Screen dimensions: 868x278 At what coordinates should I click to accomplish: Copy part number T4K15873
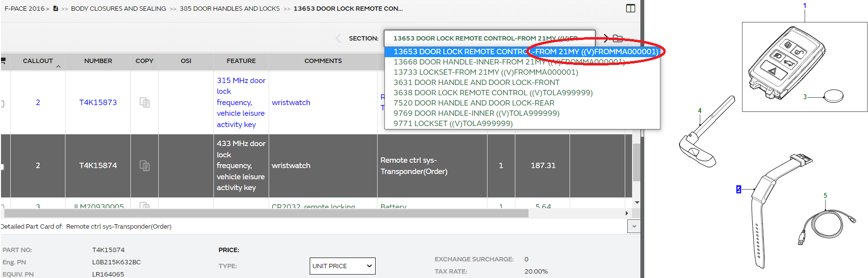144,103
